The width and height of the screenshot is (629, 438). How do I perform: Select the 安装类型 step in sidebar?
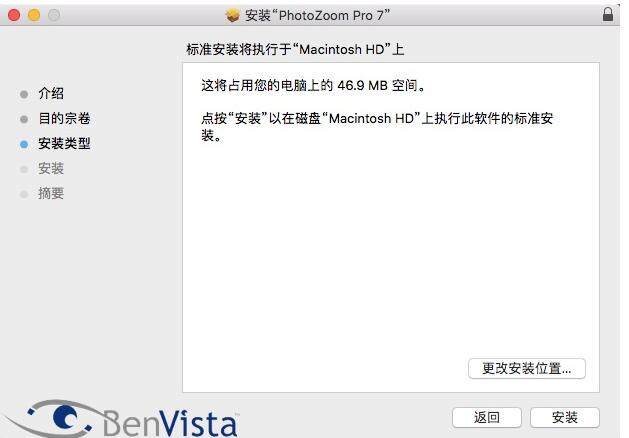(x=64, y=143)
